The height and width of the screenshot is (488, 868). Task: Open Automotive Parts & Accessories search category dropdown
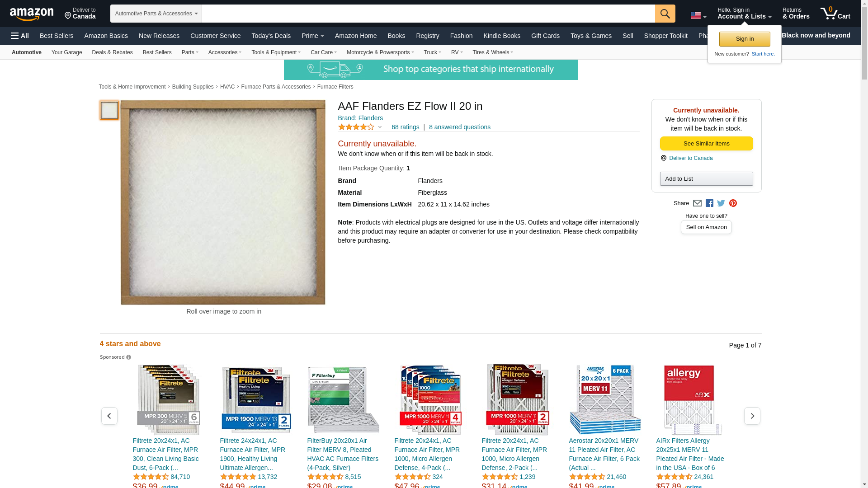156,14
